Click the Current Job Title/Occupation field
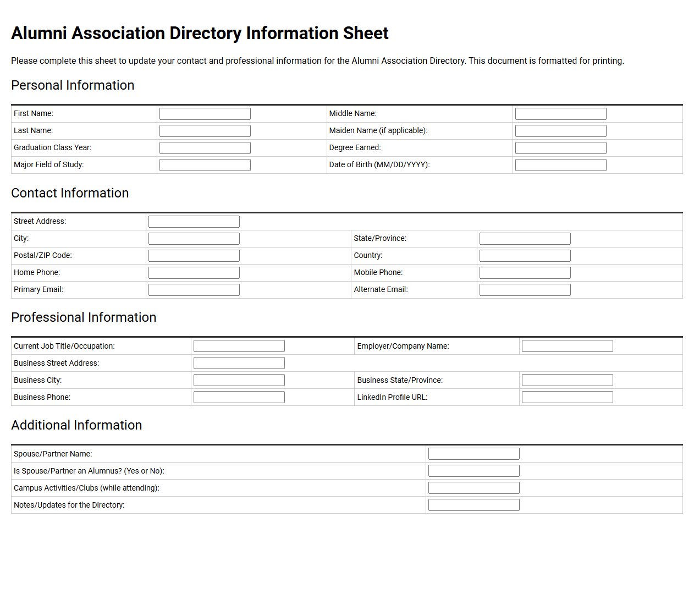 [x=239, y=346]
